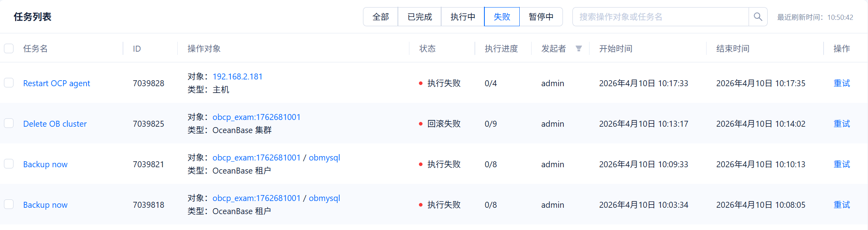Viewport: 868px width, 230px height.
Task: Retry the Backup now task 7039818
Action: pyautogui.click(x=841, y=205)
